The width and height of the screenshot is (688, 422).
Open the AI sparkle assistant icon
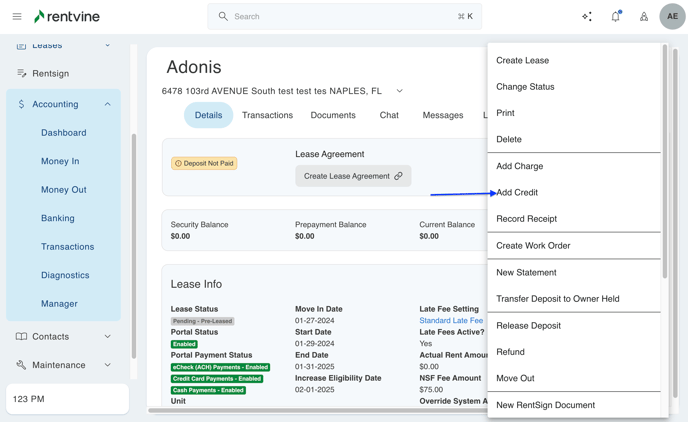587,17
